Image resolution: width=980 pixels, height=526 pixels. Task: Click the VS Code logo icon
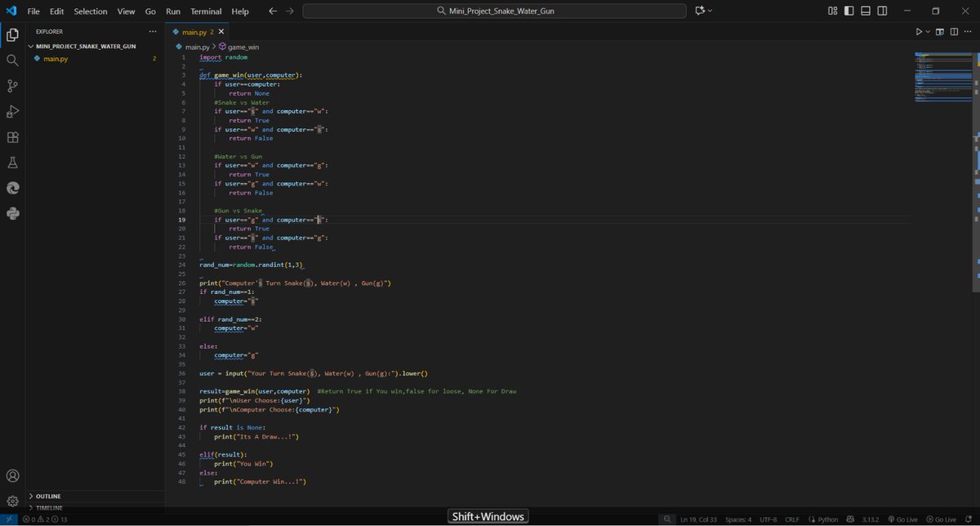pyautogui.click(x=11, y=11)
